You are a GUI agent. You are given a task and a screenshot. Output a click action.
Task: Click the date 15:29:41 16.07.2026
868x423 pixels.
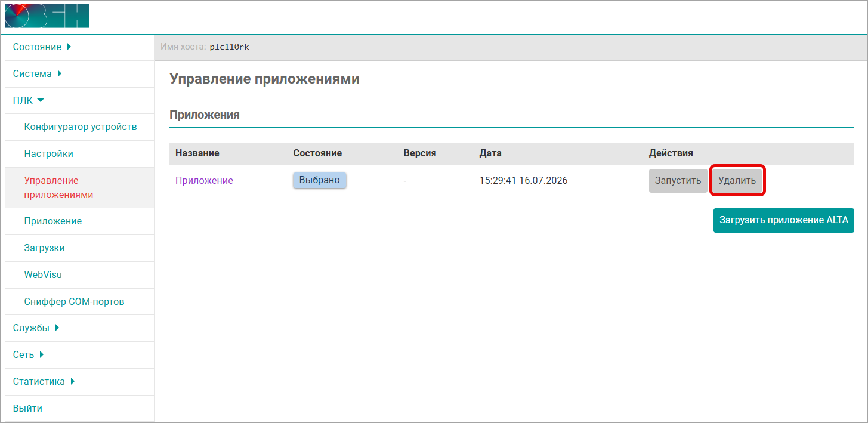tap(523, 180)
